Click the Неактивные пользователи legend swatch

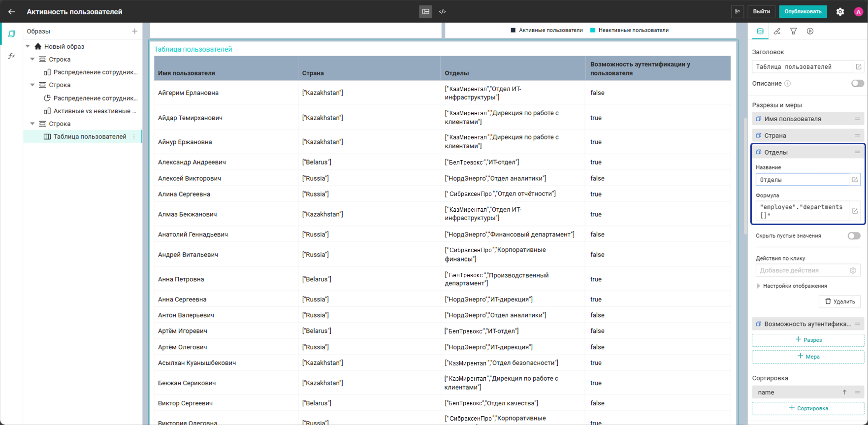[x=593, y=30]
